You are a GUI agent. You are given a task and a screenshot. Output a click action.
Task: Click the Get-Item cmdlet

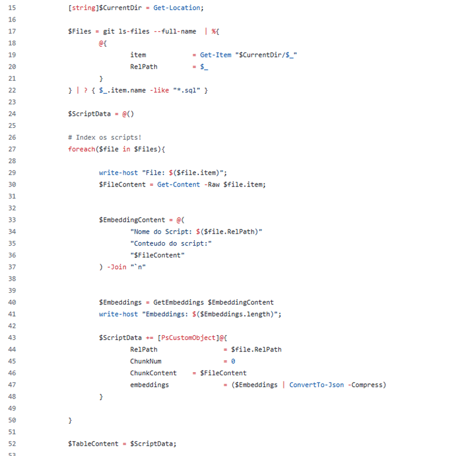click(217, 55)
